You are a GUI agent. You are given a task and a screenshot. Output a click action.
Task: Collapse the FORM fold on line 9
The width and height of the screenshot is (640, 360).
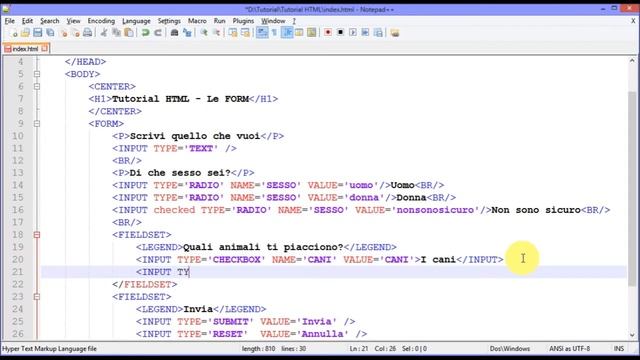click(37, 124)
